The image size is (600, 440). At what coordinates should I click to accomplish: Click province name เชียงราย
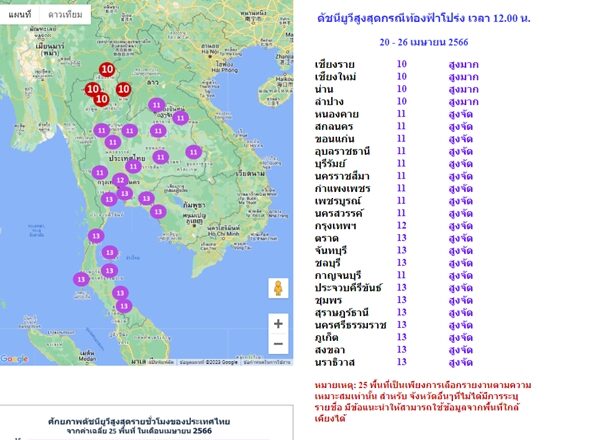(334, 64)
